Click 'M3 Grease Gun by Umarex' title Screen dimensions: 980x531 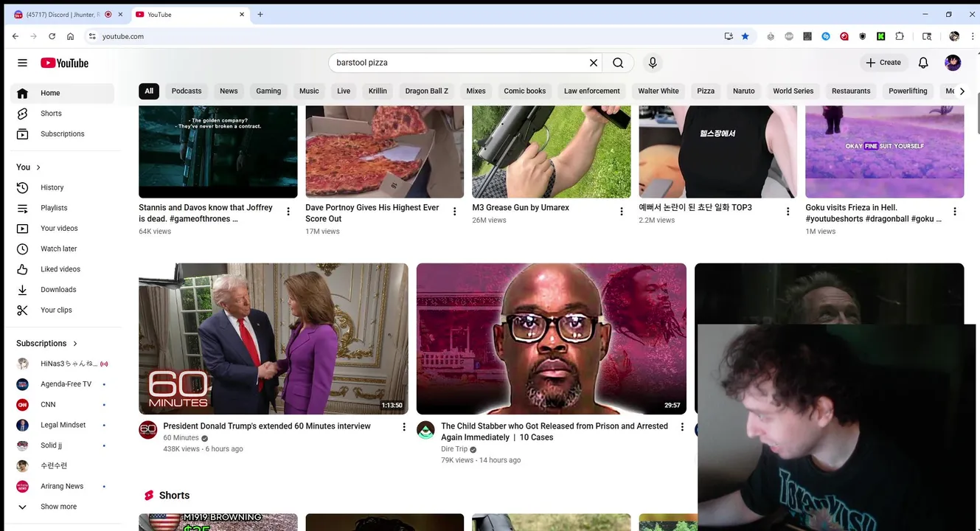(x=521, y=208)
